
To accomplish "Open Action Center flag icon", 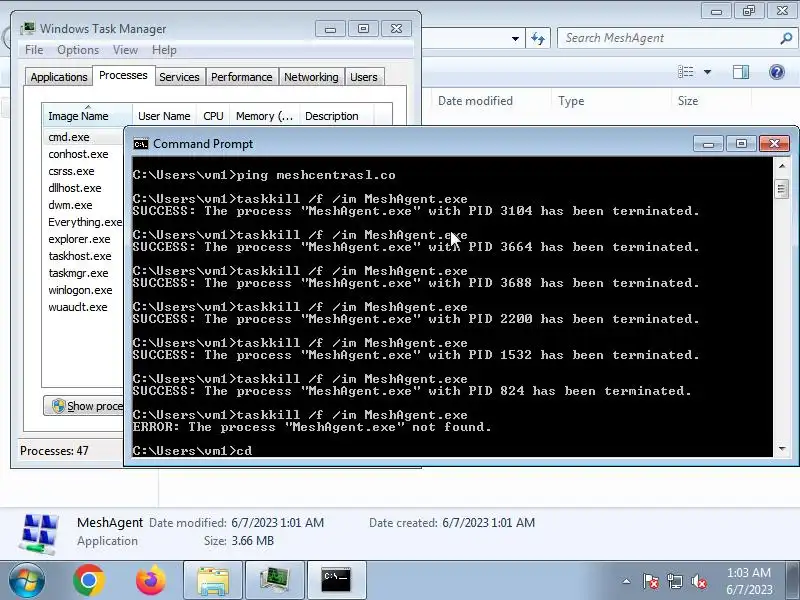I will 651,581.
